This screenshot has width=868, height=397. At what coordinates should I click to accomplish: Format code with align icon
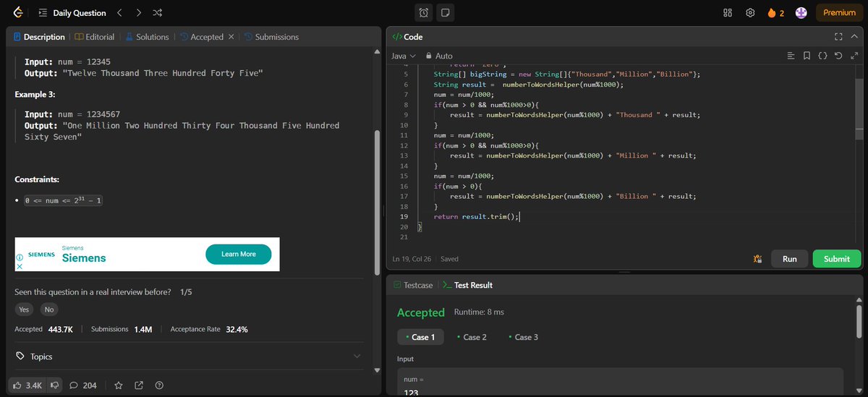coord(791,56)
